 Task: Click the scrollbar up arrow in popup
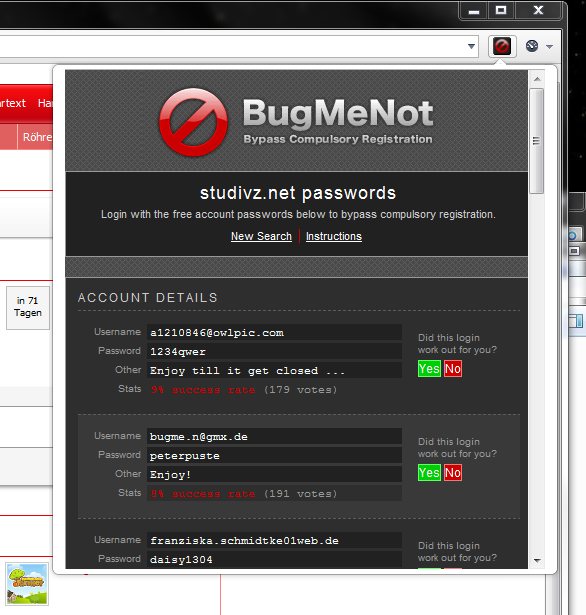pyautogui.click(x=537, y=79)
